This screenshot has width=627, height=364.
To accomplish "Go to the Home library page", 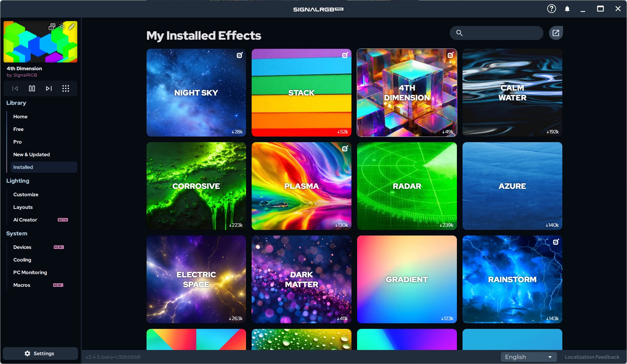I will click(x=20, y=117).
